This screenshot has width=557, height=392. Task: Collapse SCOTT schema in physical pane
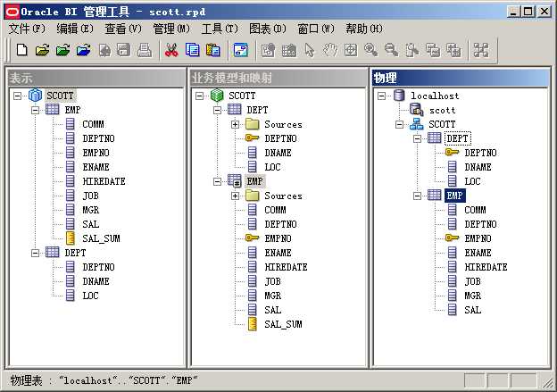[399, 124]
